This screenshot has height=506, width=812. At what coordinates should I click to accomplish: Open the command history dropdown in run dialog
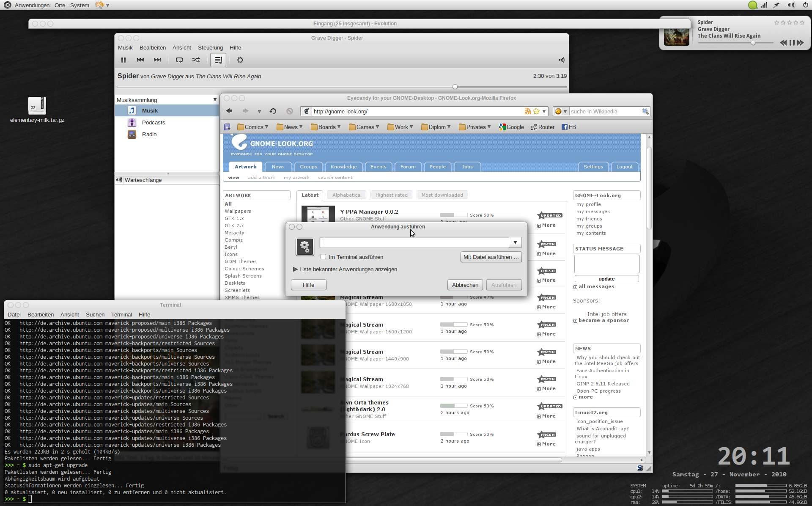pyautogui.click(x=515, y=242)
